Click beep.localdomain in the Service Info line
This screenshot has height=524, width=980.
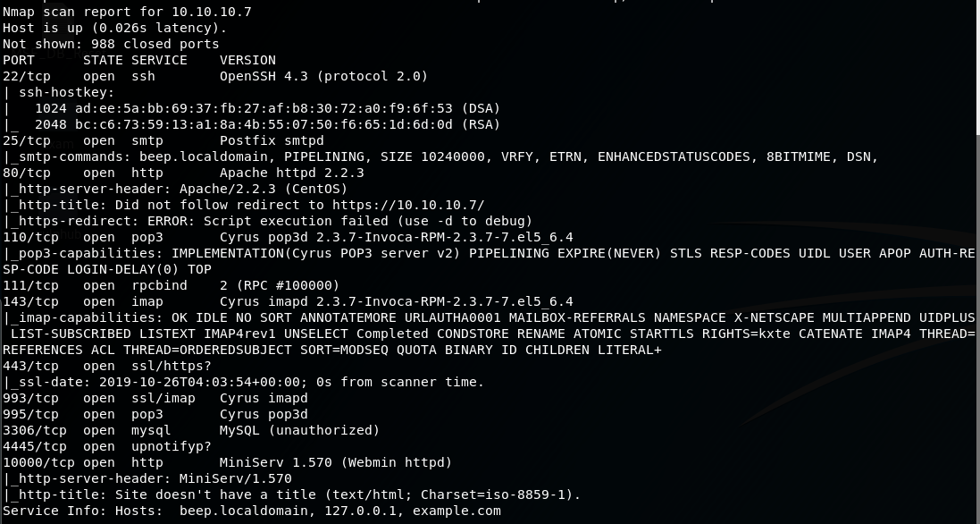(244, 511)
